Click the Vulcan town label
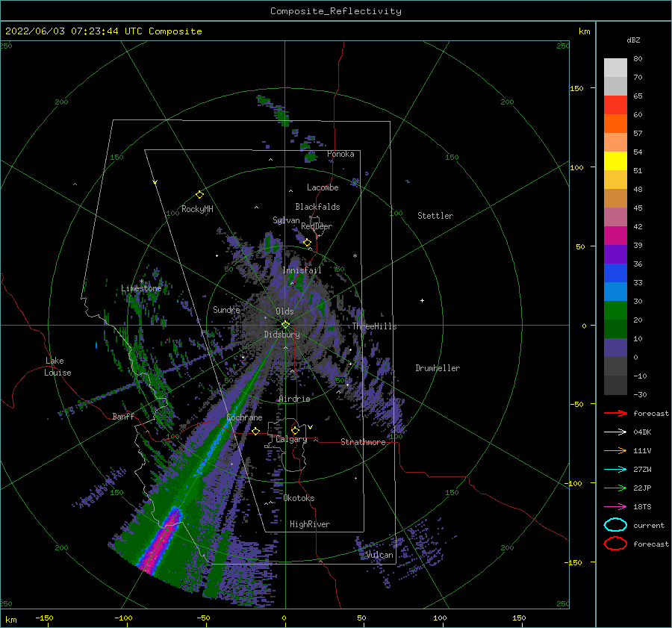672x628 pixels. click(379, 555)
